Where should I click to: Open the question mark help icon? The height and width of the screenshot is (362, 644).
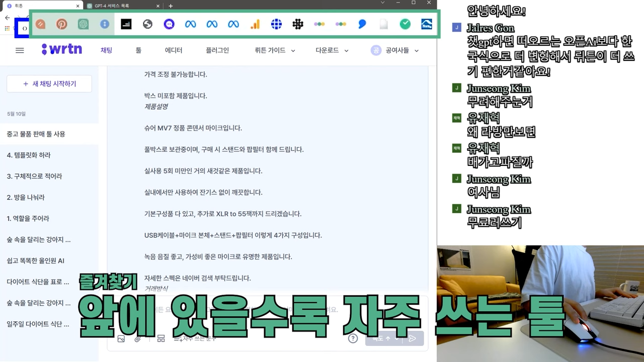click(353, 338)
